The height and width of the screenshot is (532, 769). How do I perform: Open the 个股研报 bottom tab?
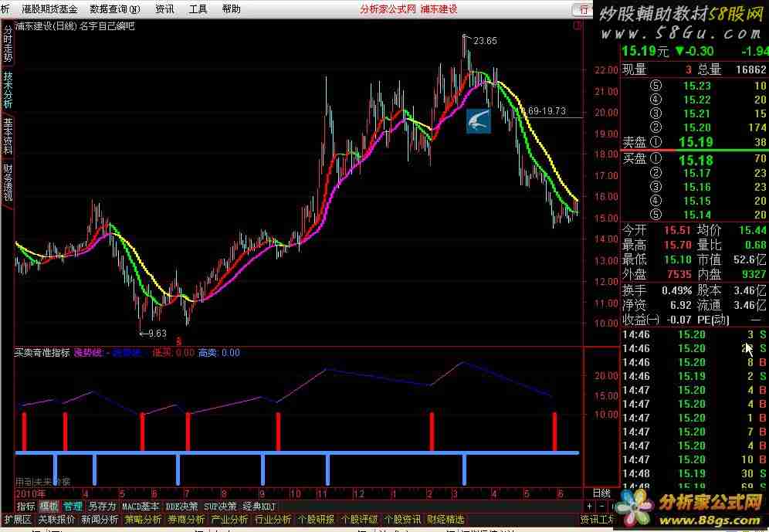[315, 520]
